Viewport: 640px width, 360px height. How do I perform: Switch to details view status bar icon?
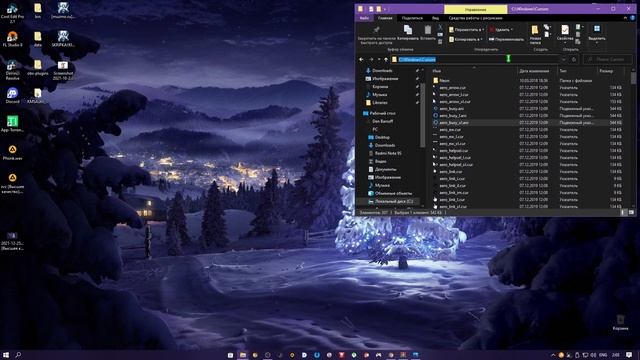tap(623, 213)
